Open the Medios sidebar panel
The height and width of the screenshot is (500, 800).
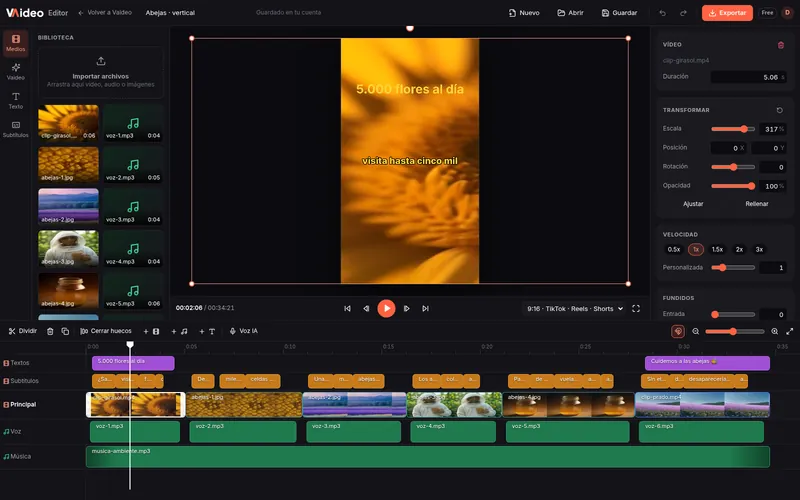click(x=15, y=43)
